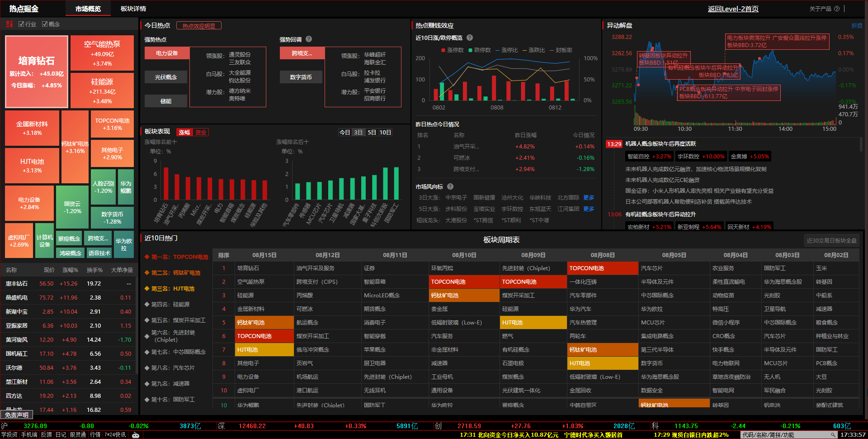Screen dimensions: 868x439
Task: Open the 返回Level-2首页 link
Action: tap(733, 9)
